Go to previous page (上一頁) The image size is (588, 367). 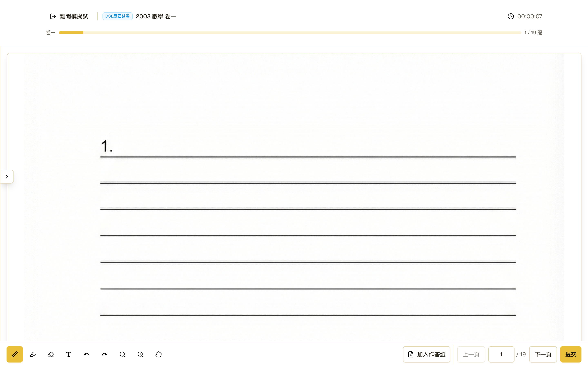point(471,354)
